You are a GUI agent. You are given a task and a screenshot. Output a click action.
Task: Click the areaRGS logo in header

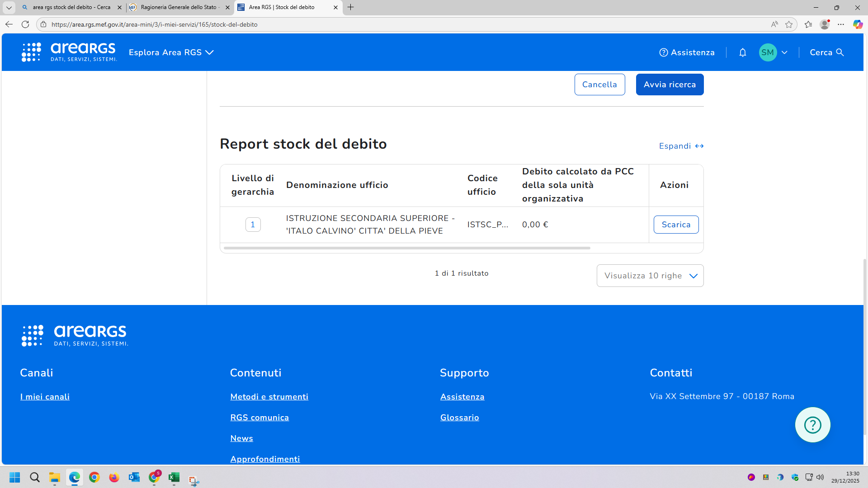69,52
